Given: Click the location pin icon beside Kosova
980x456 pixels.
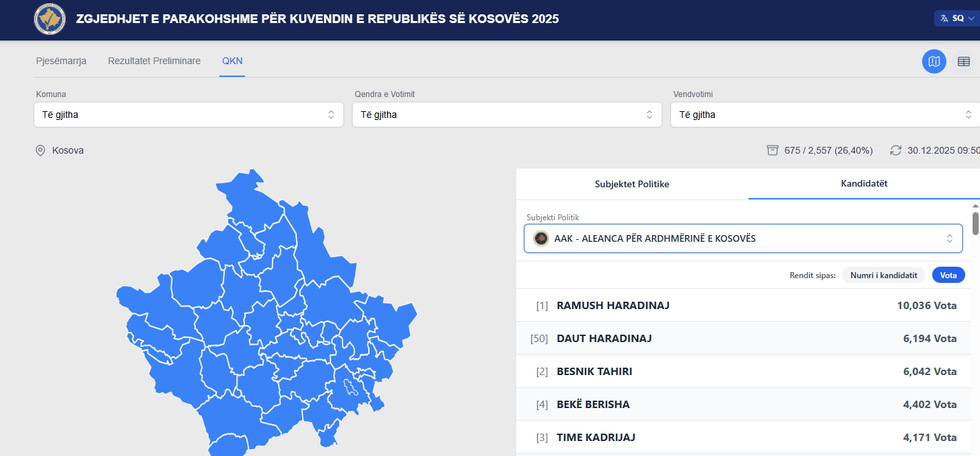Looking at the screenshot, I should tap(41, 150).
